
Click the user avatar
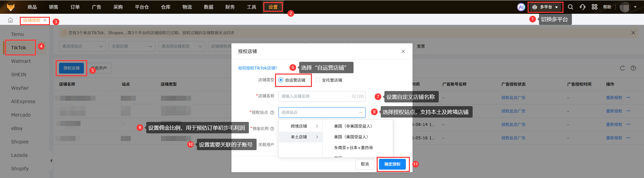[x=625, y=7]
